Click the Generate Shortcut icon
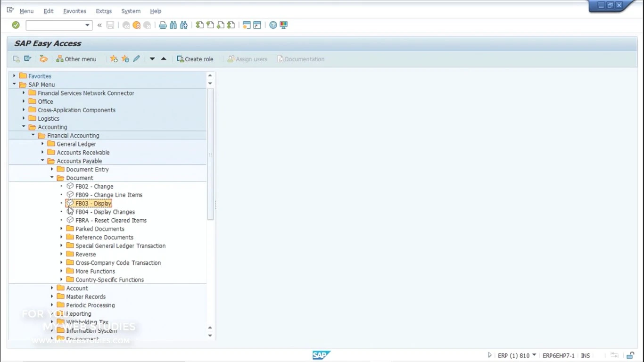Screen dimensions: 644x362 tap(257, 25)
